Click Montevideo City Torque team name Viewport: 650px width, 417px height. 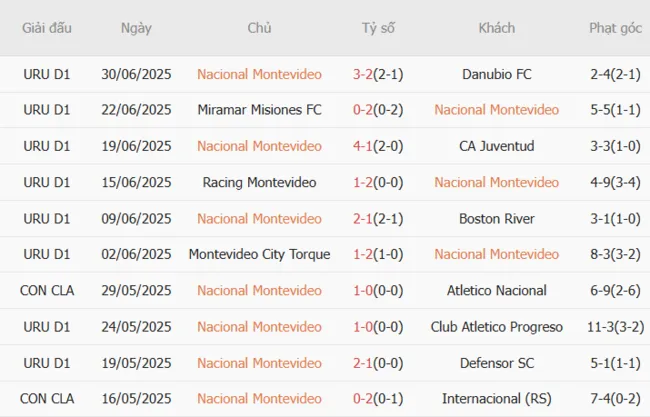[x=259, y=254]
